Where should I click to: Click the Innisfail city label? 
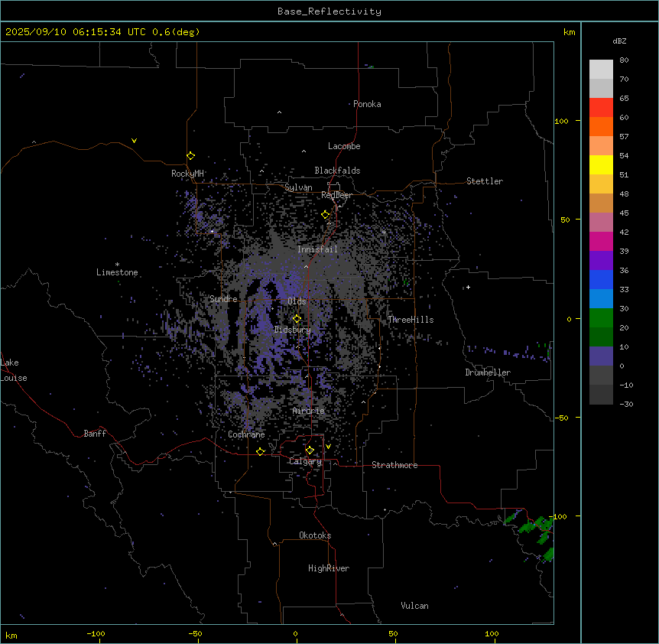(317, 249)
